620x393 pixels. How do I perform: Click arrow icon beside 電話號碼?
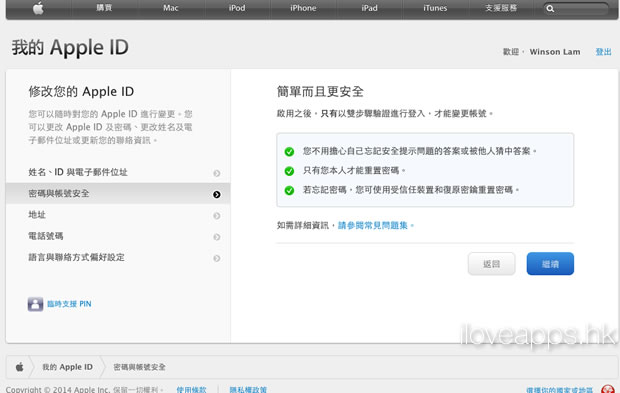(217, 237)
